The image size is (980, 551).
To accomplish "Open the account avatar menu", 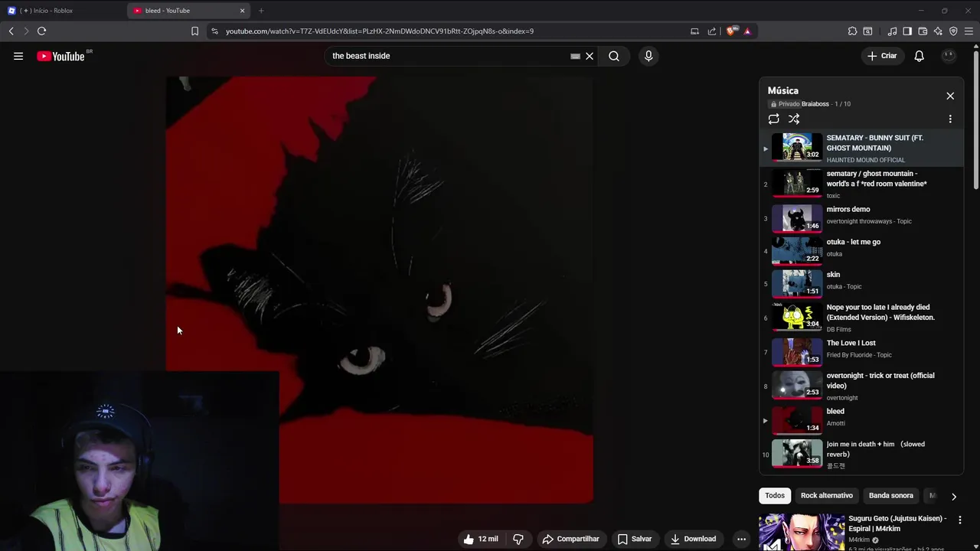I will pyautogui.click(x=949, y=56).
